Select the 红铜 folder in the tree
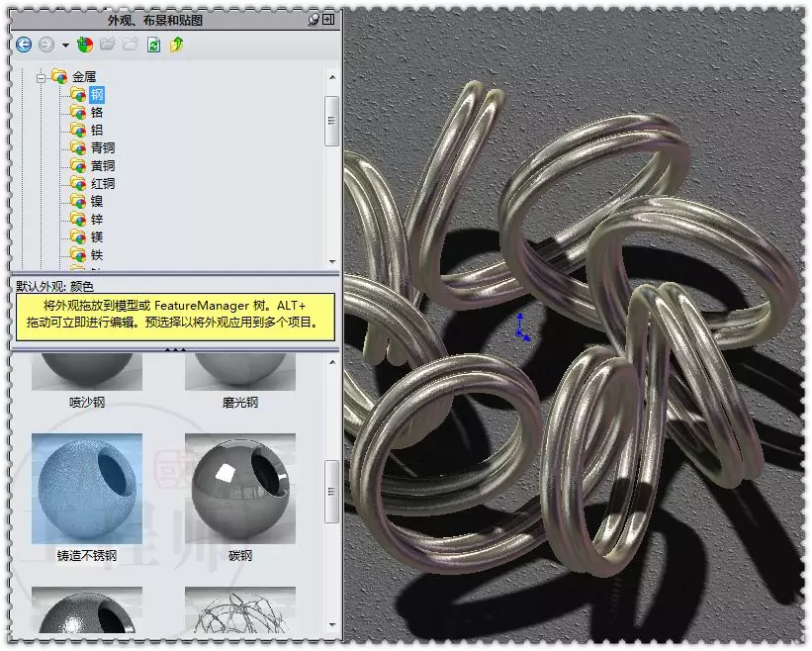 tap(103, 183)
